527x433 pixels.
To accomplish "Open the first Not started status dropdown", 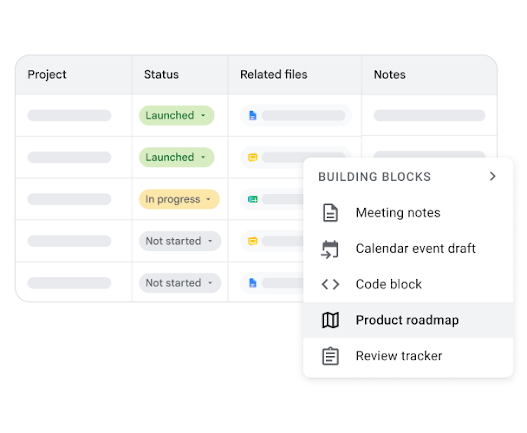I will [x=180, y=241].
